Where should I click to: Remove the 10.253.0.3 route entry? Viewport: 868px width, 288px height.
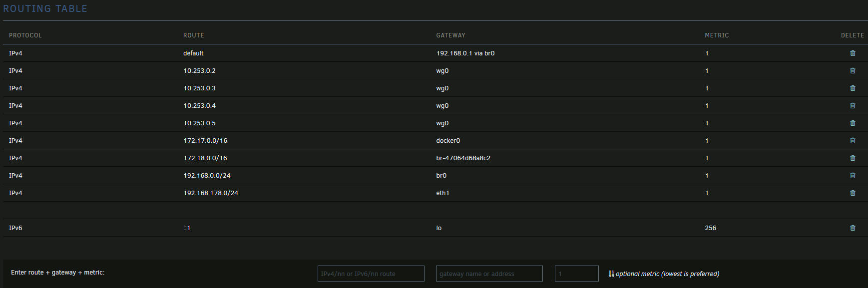point(853,88)
